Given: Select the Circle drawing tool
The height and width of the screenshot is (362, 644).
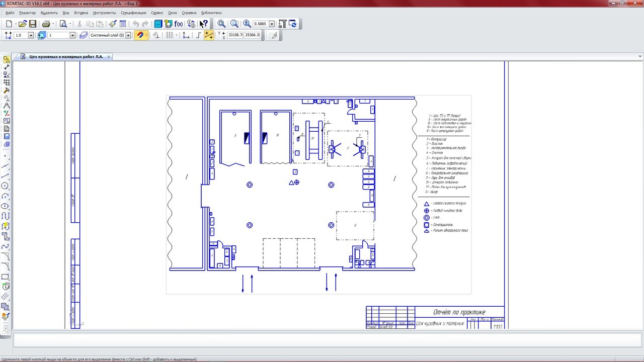Looking at the screenshot, I should click(6, 186).
